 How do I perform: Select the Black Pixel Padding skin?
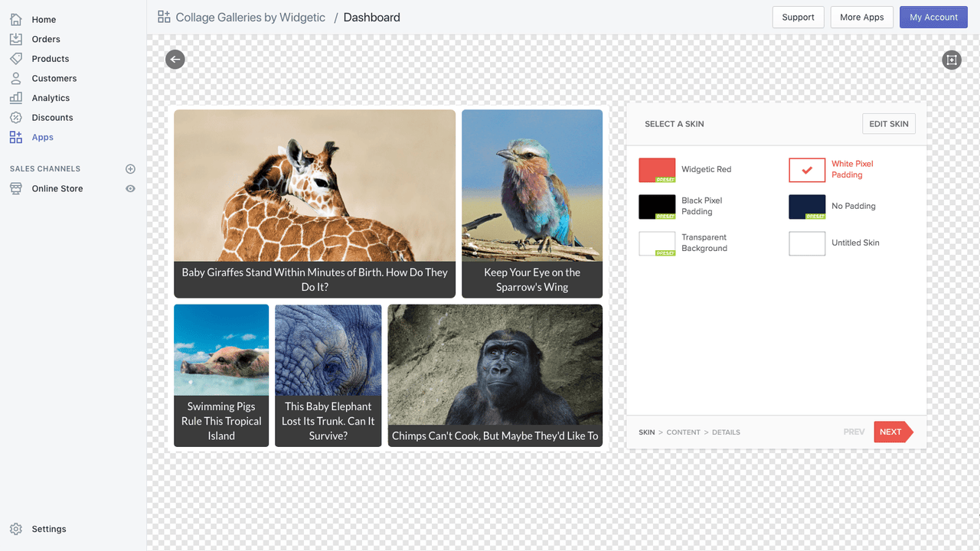click(x=657, y=207)
